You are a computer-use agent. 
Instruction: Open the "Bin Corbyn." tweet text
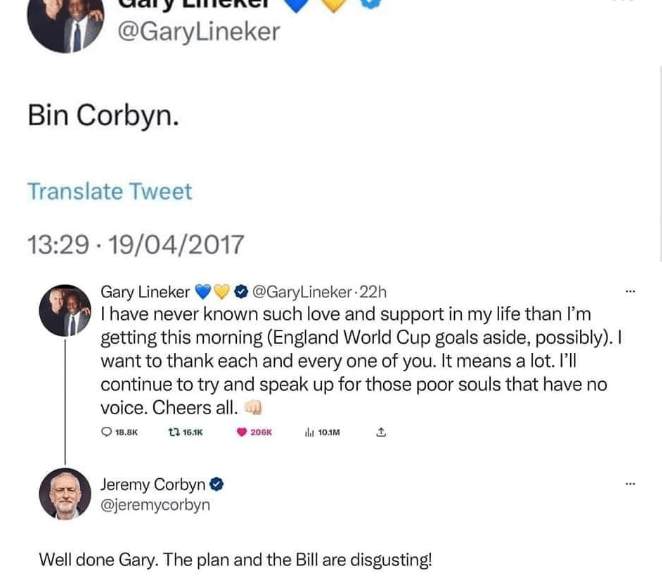pyautogui.click(x=103, y=116)
